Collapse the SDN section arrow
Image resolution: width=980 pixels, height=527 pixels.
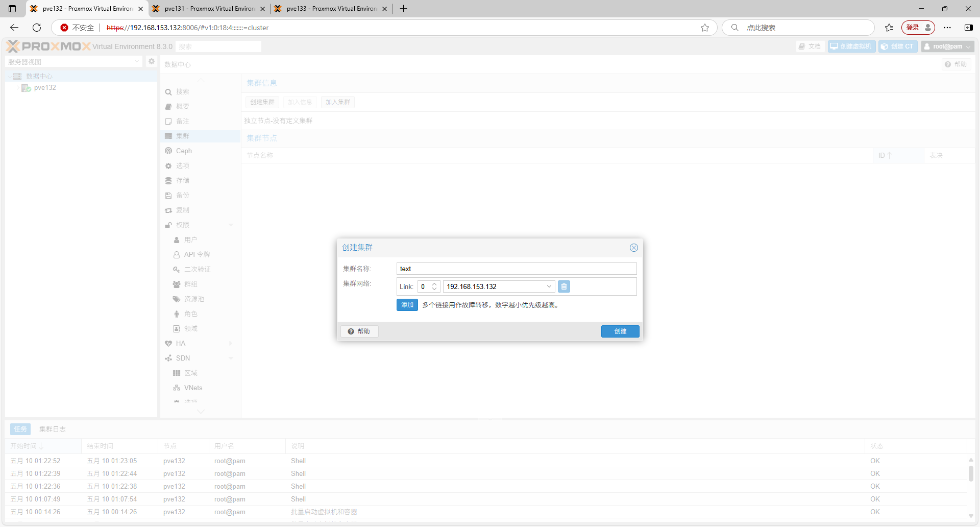pos(231,358)
